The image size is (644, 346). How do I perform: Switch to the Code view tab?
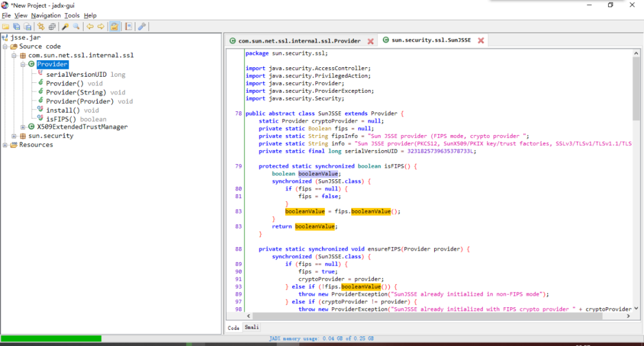point(234,328)
